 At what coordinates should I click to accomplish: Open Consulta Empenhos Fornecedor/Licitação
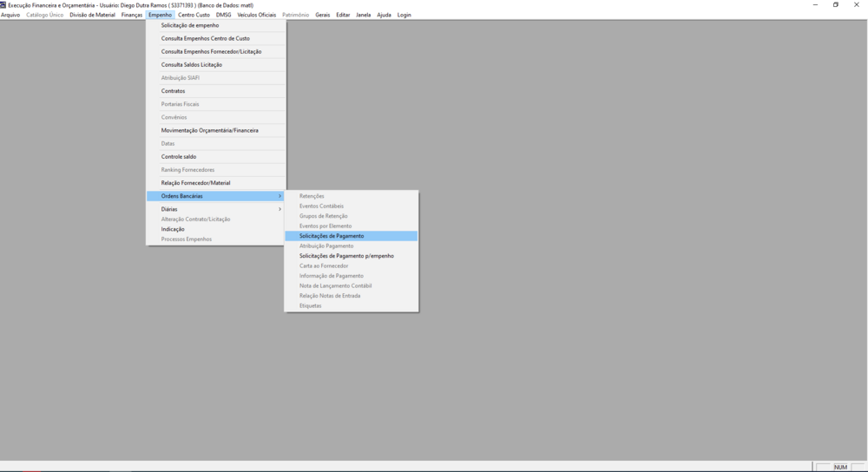[x=211, y=51]
